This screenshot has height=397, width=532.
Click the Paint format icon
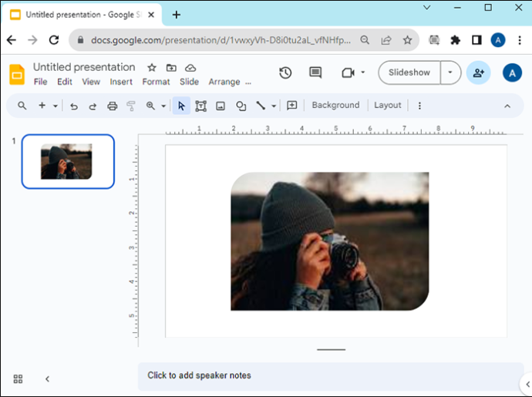[x=131, y=106]
